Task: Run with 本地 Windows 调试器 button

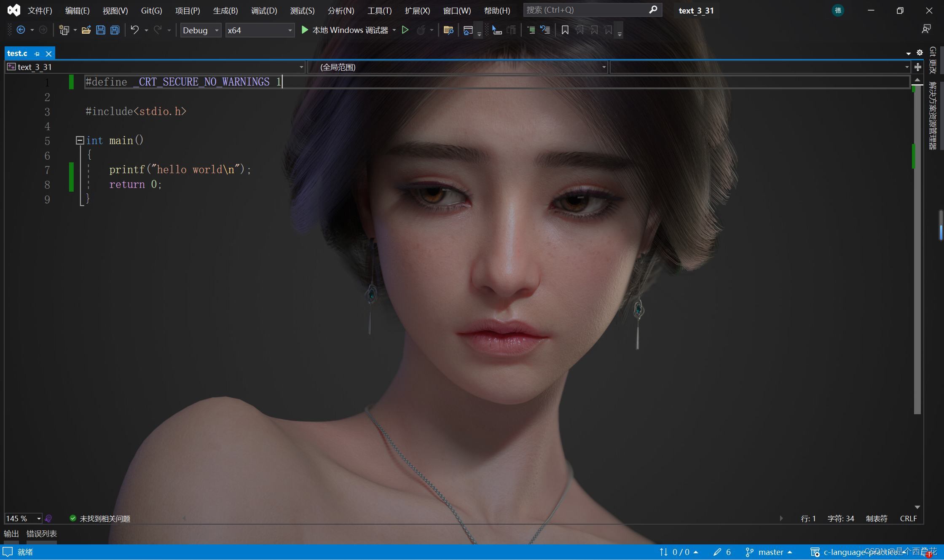Action: (345, 30)
